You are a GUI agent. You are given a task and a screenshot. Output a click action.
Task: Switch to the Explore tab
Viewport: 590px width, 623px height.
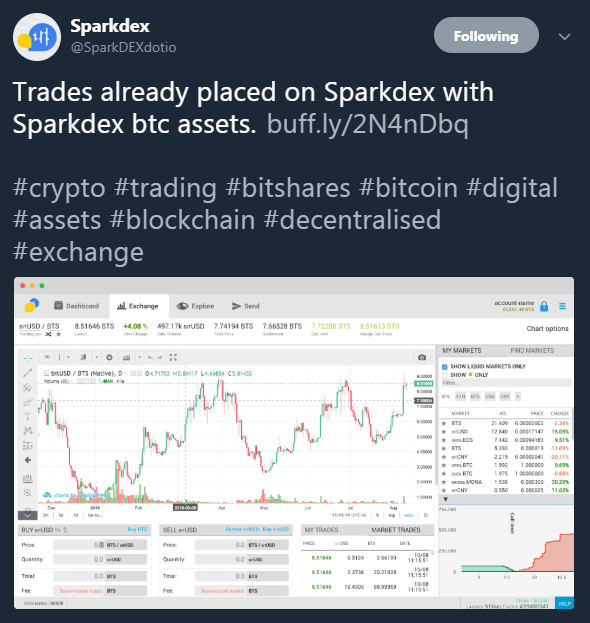point(195,306)
